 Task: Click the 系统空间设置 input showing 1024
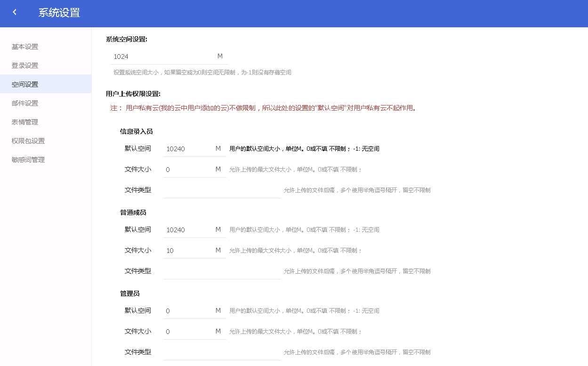[160, 56]
